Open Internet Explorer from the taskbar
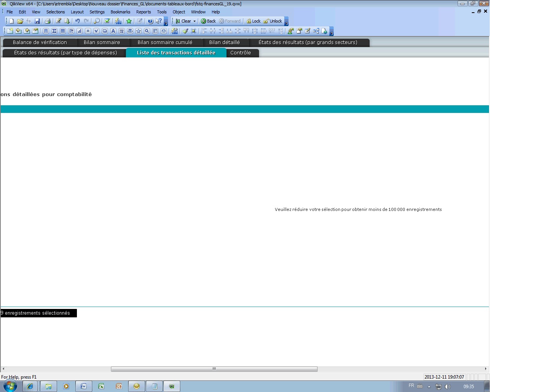Image resolution: width=551 pixels, height=392 pixels. coord(30,386)
